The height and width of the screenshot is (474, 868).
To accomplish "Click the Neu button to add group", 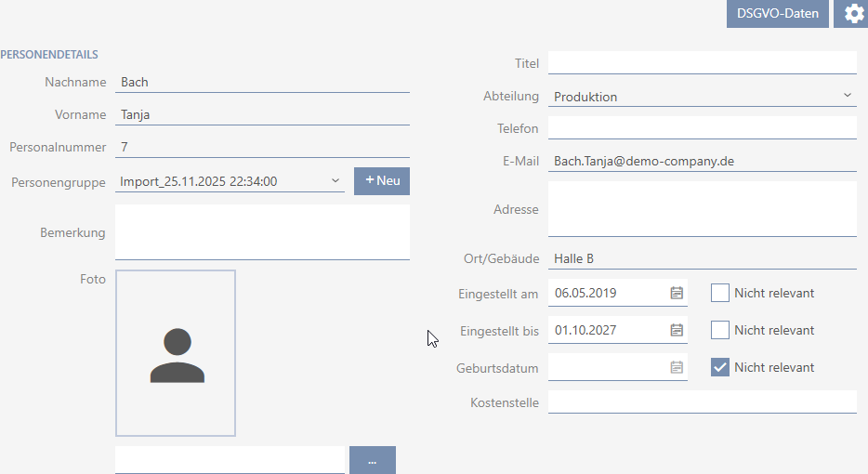I will point(382,181).
